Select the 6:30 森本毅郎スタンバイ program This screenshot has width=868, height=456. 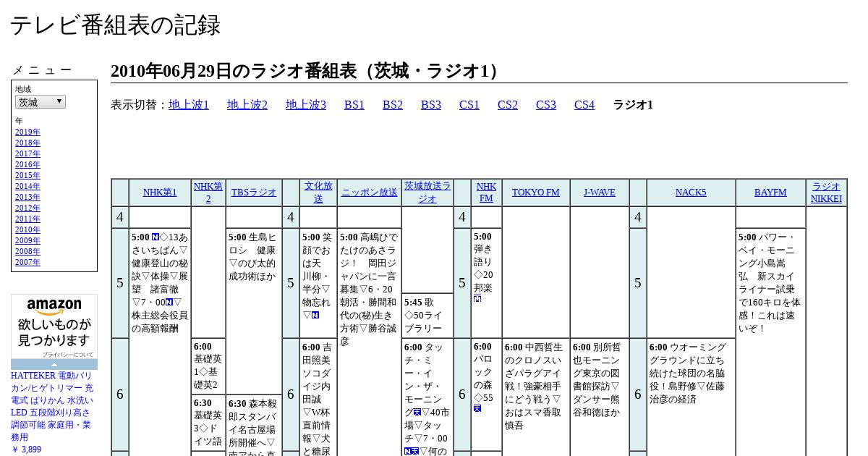point(254,426)
